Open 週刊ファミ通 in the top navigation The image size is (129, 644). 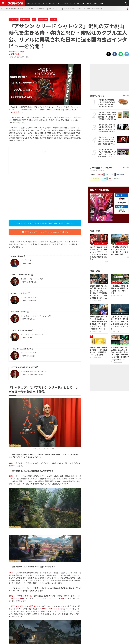click(x=98, y=3)
